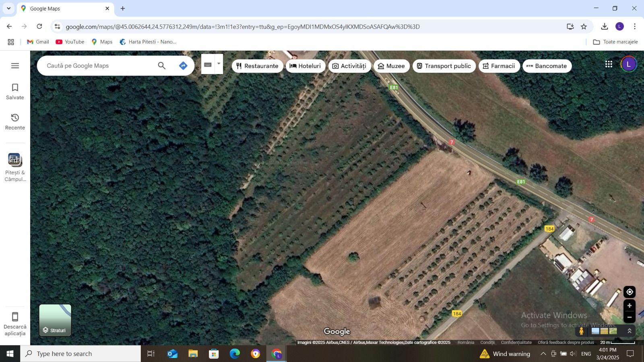Open the main Google Maps menu
644x362 pixels.
(15, 66)
